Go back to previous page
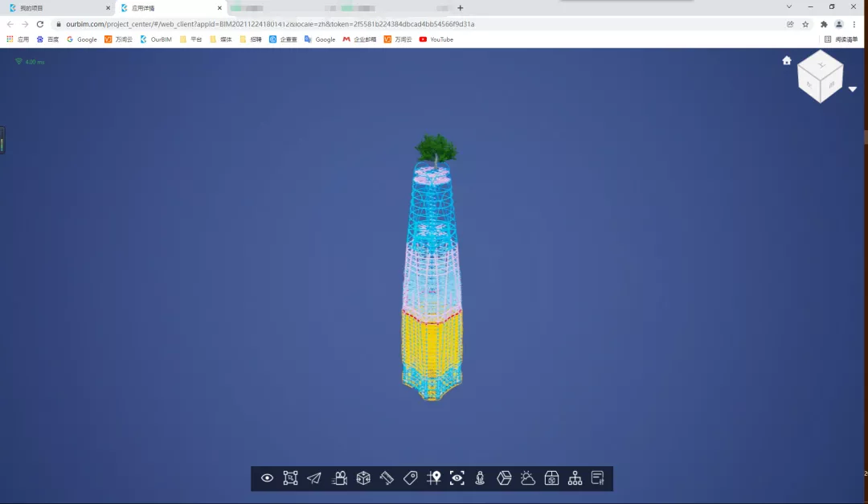The width and height of the screenshot is (868, 504). coord(10,24)
